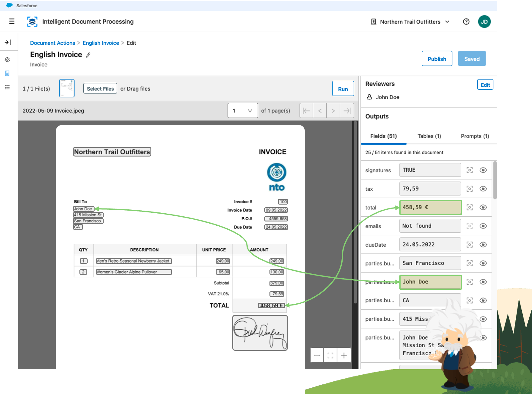Locate CA field in document
532x394 pixels.
469,300
